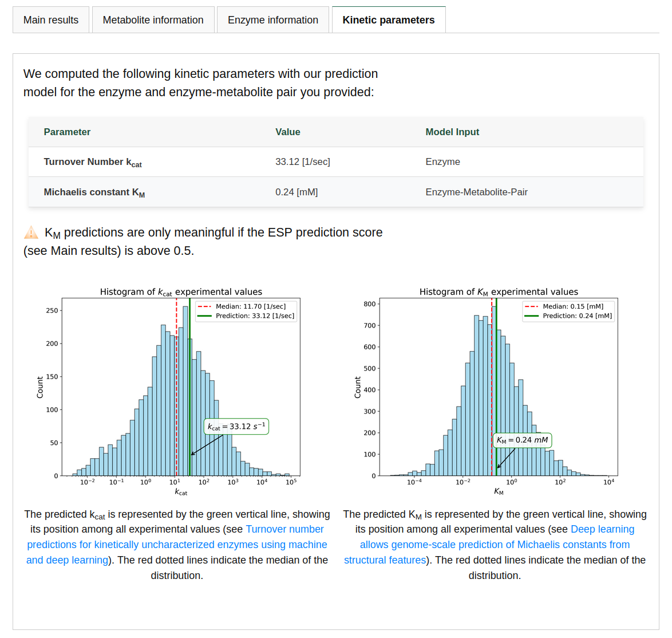Click the Model Input column header
The height and width of the screenshot is (638, 672).
click(452, 132)
